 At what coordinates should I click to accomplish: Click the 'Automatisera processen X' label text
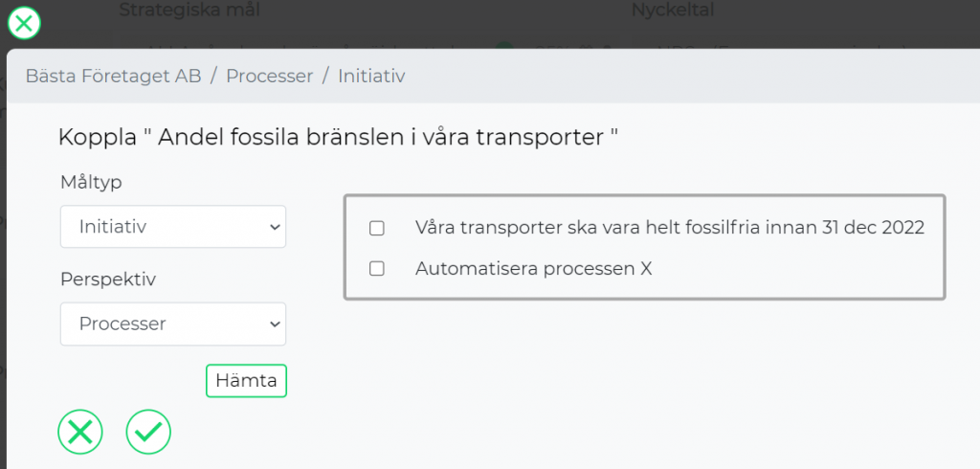point(534,269)
